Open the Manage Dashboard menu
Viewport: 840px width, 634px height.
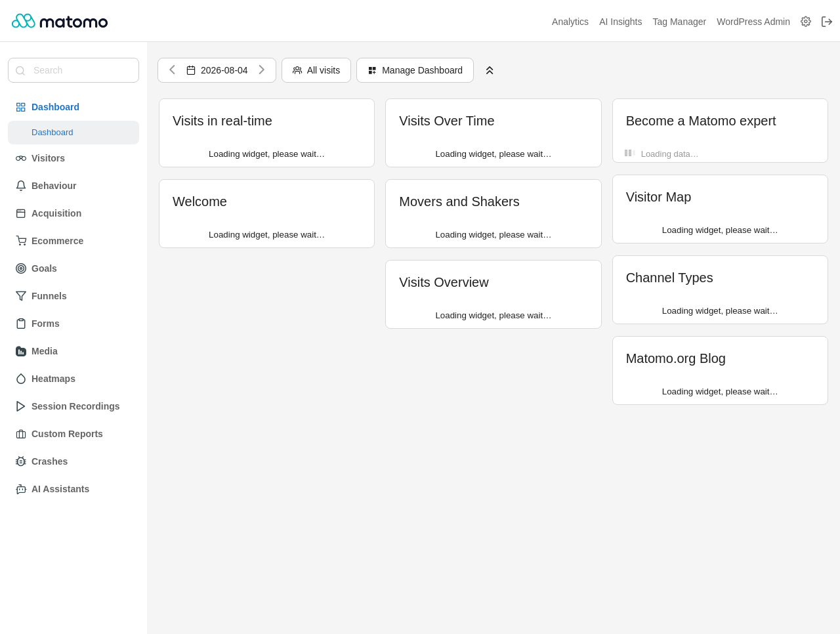(415, 70)
